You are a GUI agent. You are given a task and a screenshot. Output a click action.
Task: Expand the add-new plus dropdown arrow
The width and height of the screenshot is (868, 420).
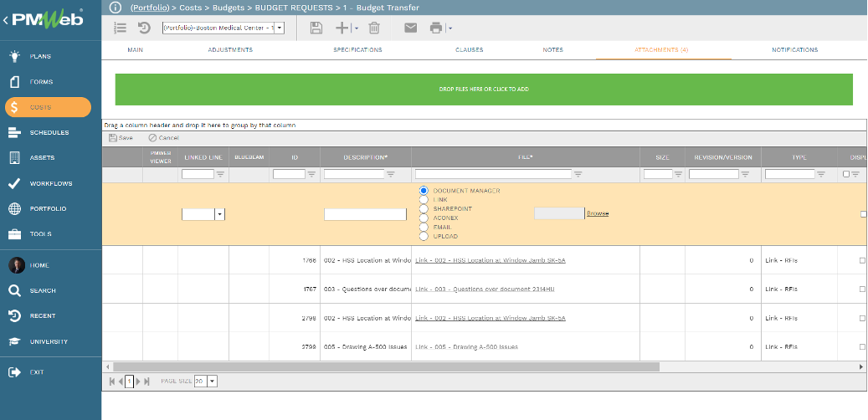pos(357,28)
